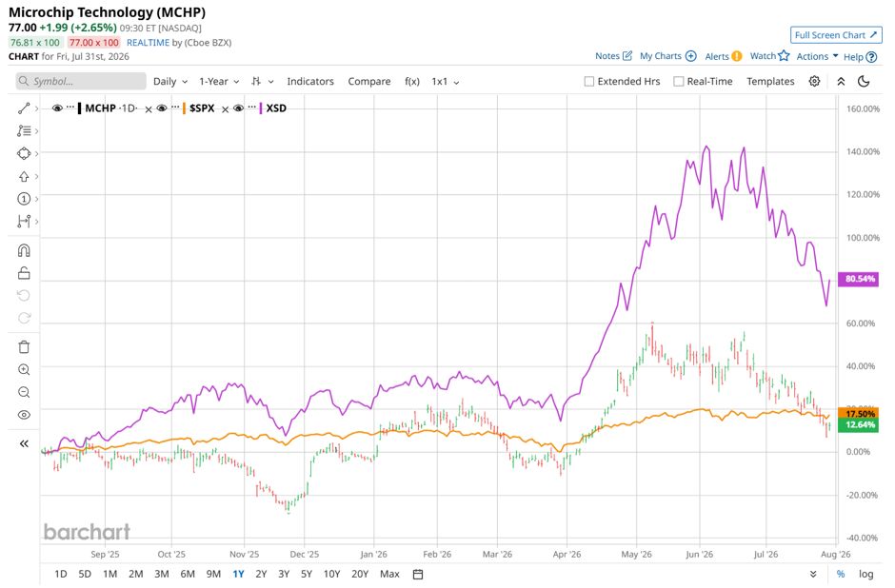895x588 pixels.
Task: Select the 10Y time range
Action: [331, 575]
